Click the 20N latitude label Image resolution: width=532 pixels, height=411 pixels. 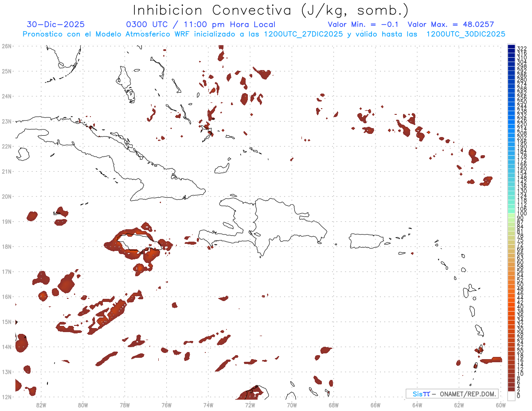pos(7,196)
